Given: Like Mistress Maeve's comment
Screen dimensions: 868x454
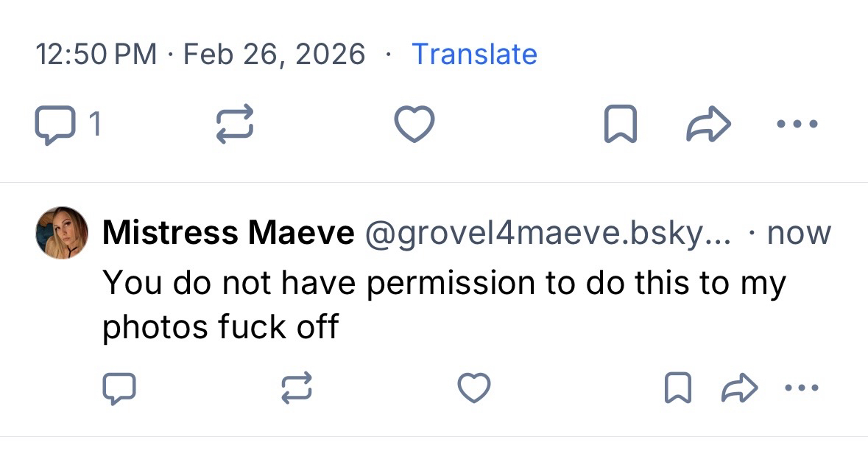Looking at the screenshot, I should (x=474, y=388).
